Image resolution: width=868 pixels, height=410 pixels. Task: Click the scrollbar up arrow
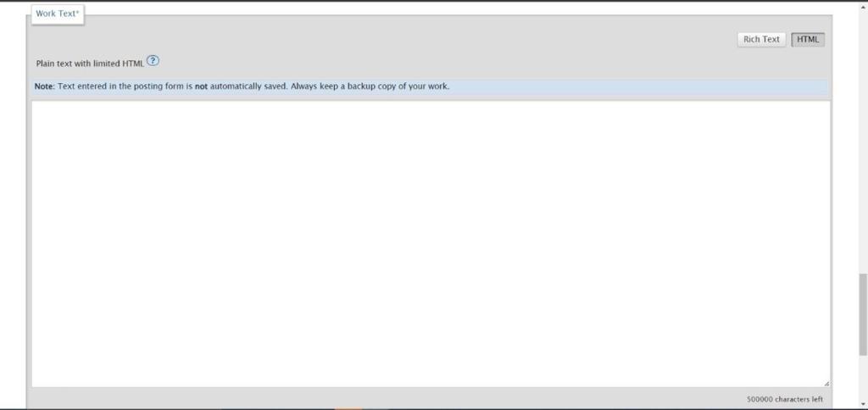862,8
